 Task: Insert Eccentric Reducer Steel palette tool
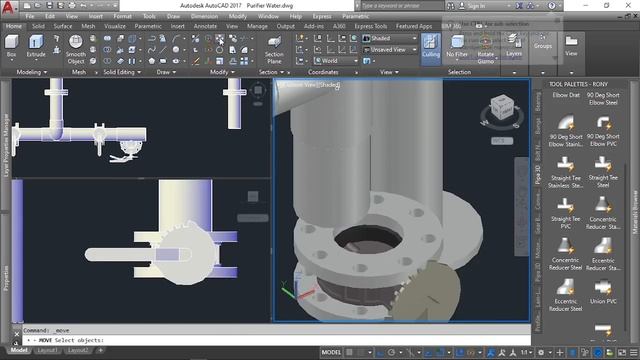[566, 295]
